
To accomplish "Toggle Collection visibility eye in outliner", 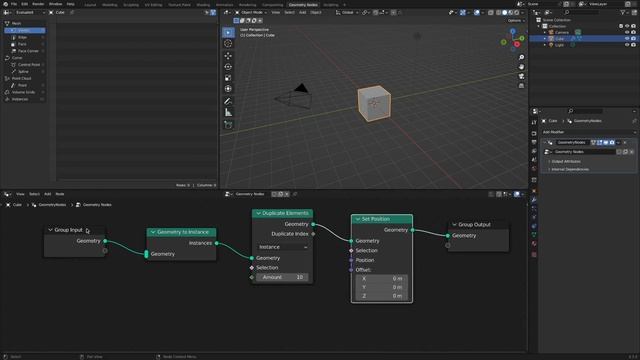I will point(627,26).
